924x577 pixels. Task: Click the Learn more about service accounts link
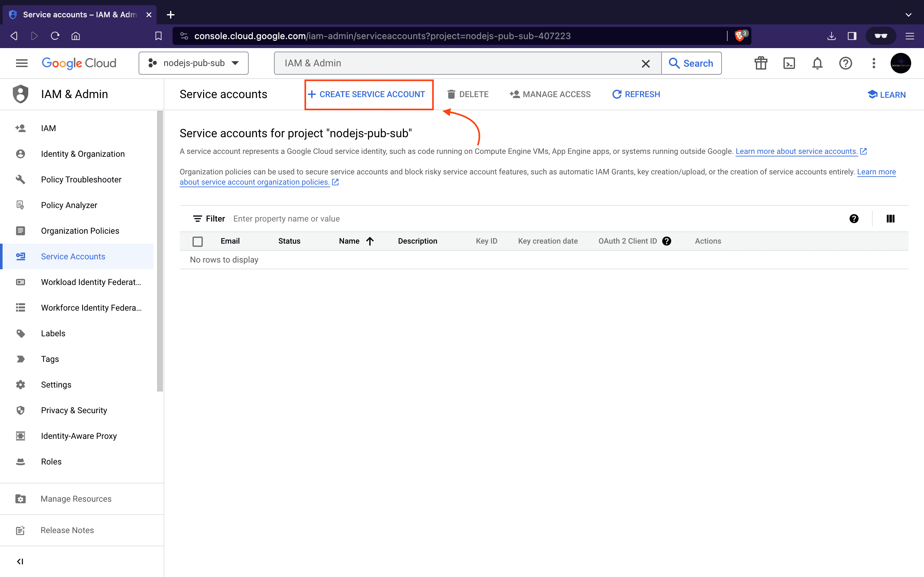coord(796,151)
